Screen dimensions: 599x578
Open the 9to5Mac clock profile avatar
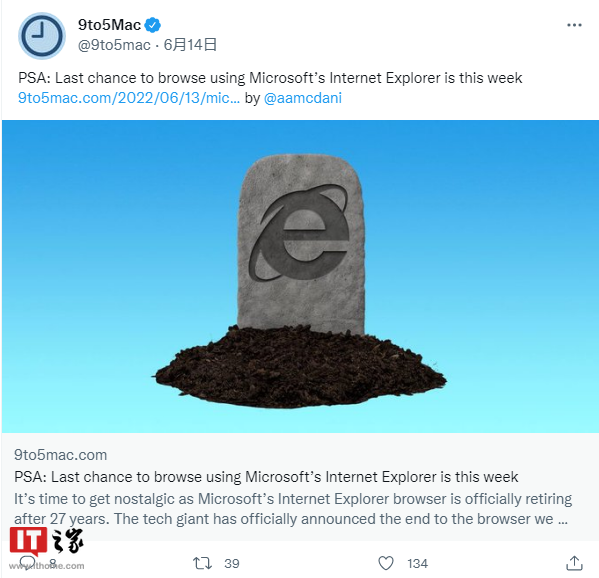coord(42,36)
